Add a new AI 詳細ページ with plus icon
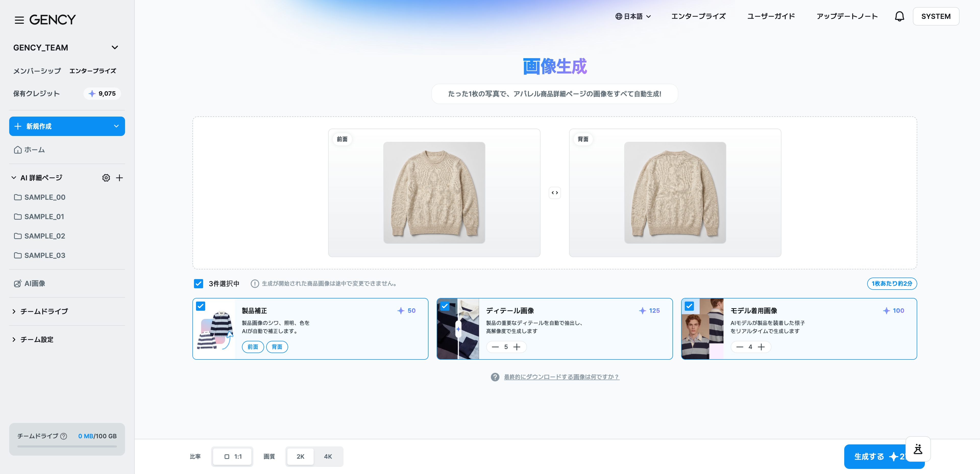The image size is (980, 474). (x=119, y=178)
